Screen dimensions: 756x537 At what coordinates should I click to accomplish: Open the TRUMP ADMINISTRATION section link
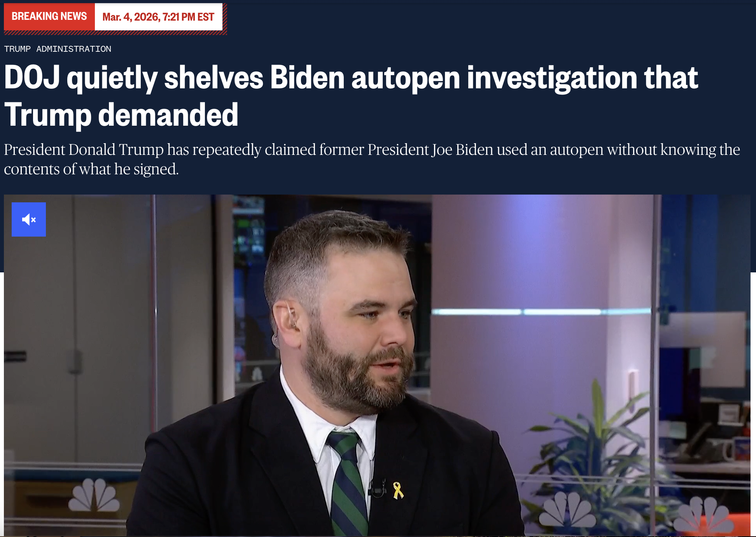click(x=58, y=49)
